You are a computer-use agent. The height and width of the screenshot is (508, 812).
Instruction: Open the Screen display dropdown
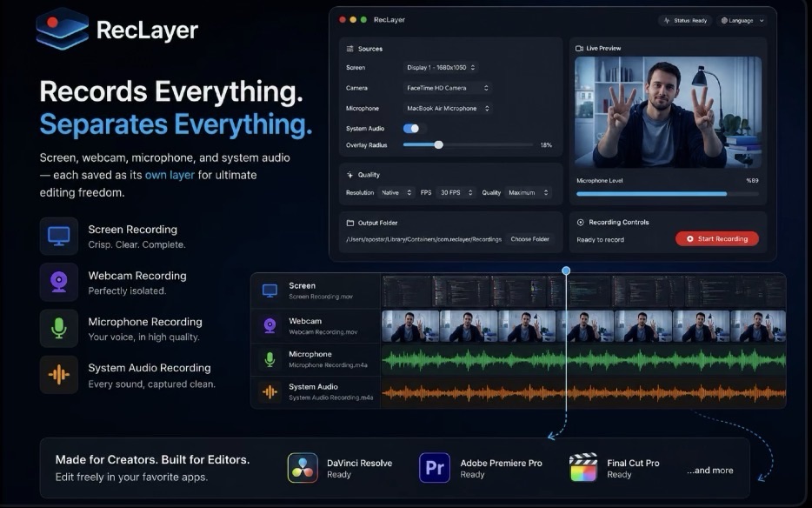click(x=440, y=67)
